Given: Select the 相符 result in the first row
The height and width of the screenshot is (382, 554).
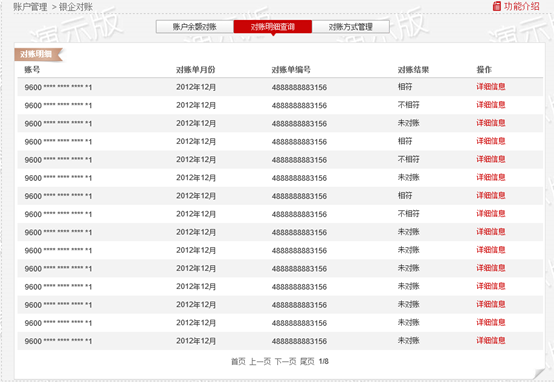Looking at the screenshot, I should point(405,87).
